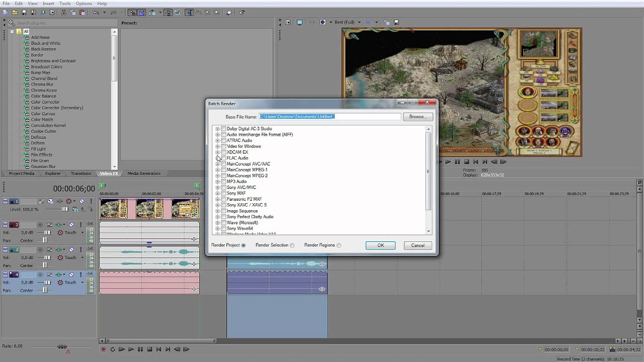The width and height of the screenshot is (644, 362).
Task: Mute video track 1
Action: coord(82,201)
